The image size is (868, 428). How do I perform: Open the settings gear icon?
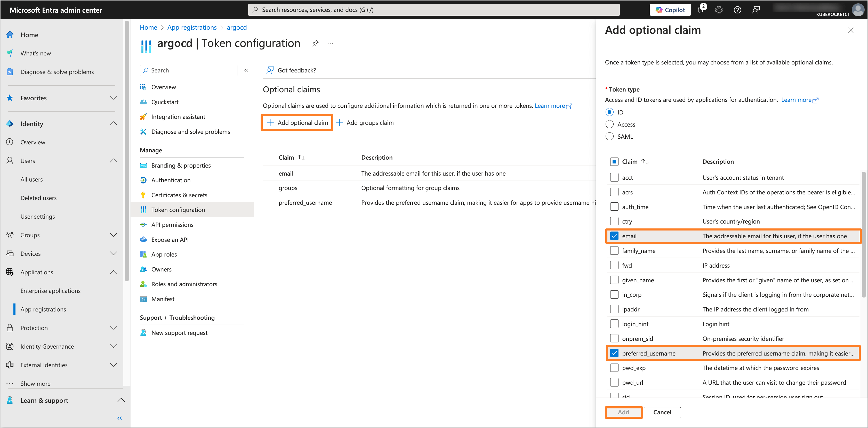[719, 10]
